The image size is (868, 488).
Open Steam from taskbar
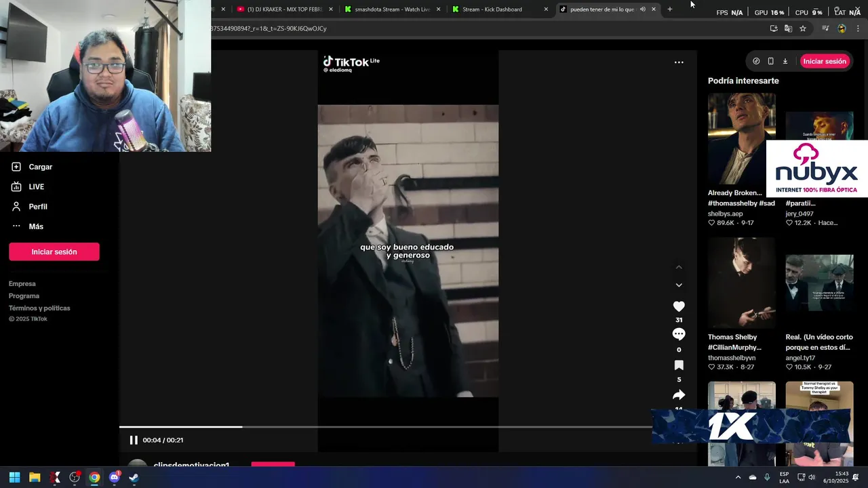tap(134, 477)
